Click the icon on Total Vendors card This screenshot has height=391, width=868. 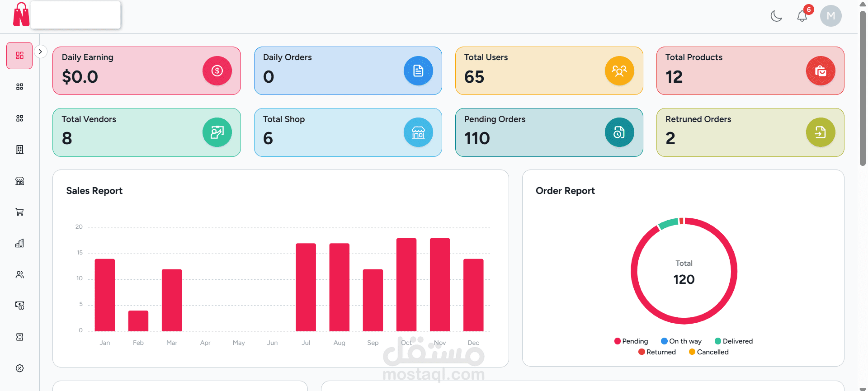tap(217, 132)
